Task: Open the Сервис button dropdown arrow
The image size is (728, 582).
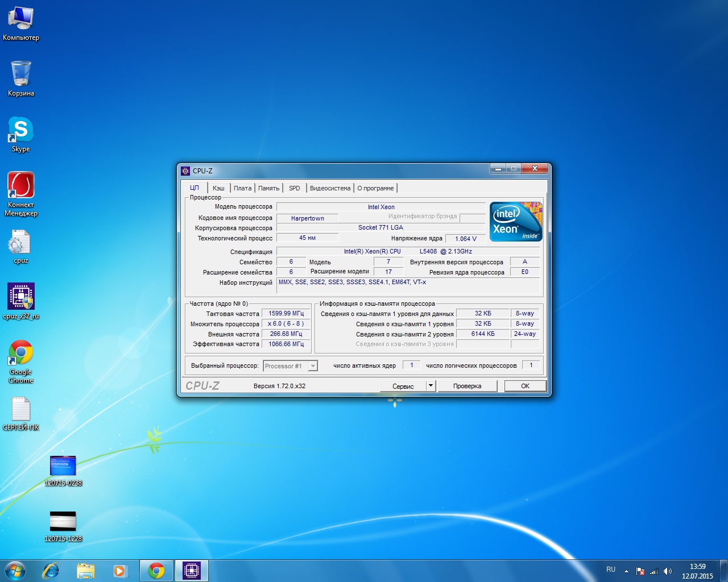Action: [x=431, y=386]
